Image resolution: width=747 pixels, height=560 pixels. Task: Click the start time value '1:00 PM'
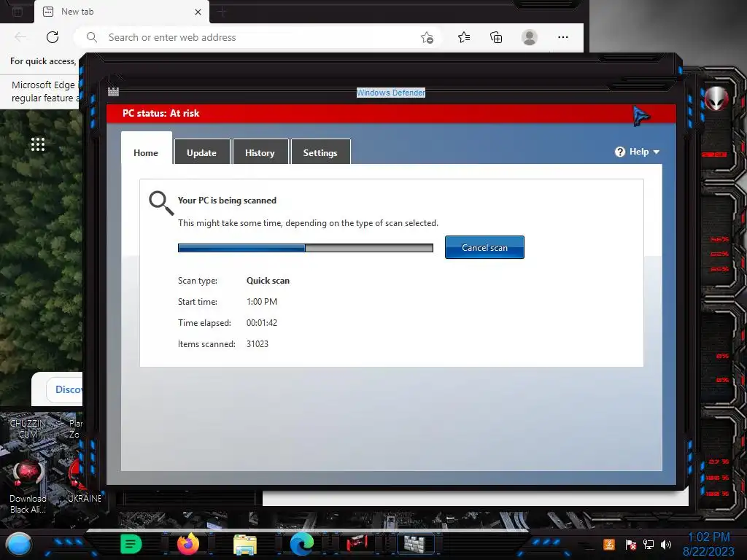[x=262, y=301]
